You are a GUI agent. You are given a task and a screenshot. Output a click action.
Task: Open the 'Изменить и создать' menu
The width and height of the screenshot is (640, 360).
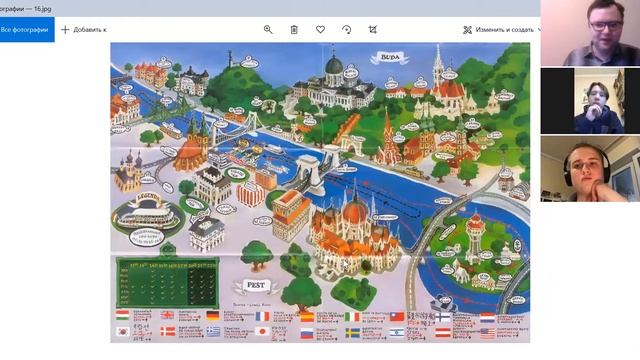pos(502,29)
